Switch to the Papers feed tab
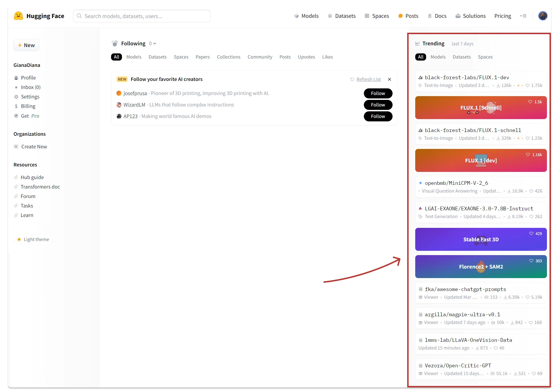The image size is (559, 392). click(x=203, y=57)
